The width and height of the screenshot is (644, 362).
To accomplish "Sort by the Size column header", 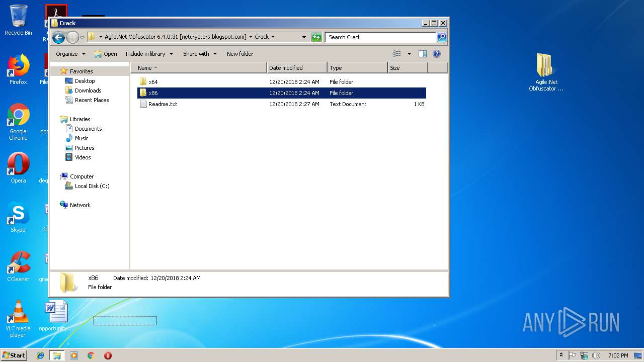I will (x=408, y=68).
